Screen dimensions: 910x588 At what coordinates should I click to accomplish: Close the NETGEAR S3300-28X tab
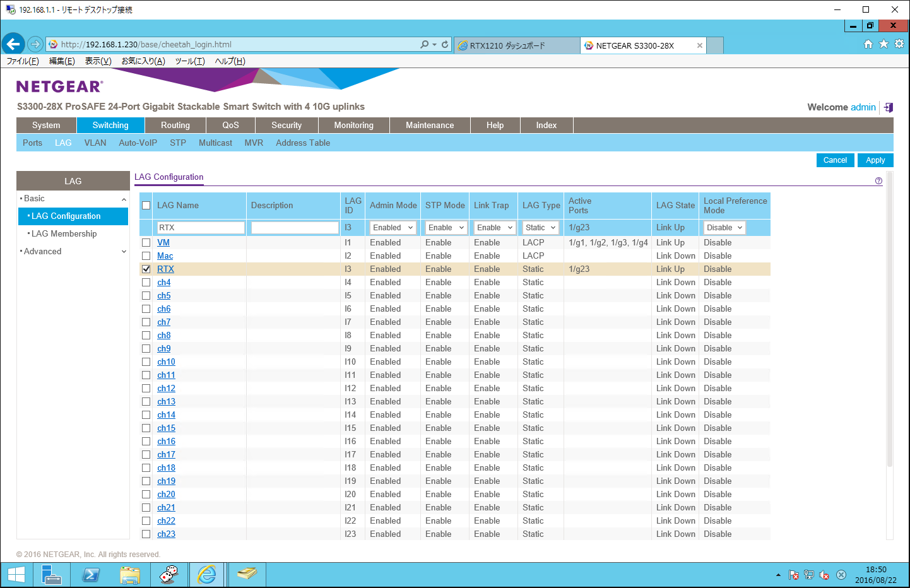tap(699, 45)
